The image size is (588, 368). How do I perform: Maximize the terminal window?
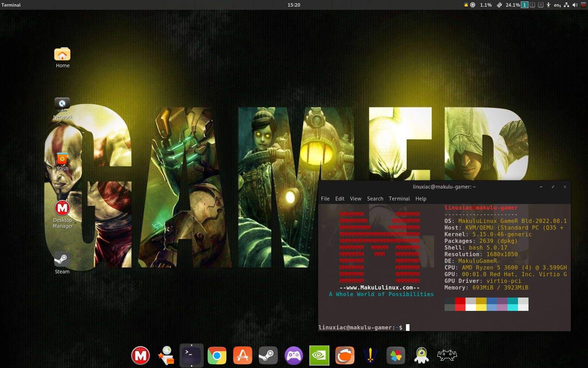point(553,187)
